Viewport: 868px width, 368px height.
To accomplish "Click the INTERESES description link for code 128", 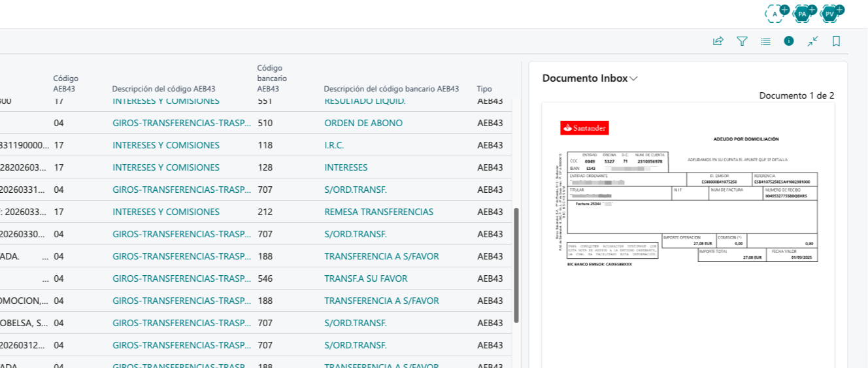I will [346, 167].
